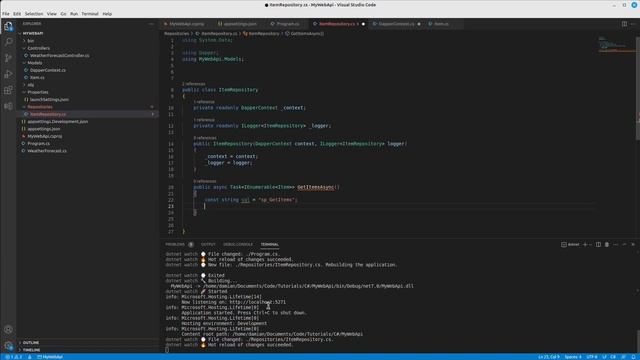Click the feedback icon in status bar
The height and width of the screenshot is (360, 640).
623,357
